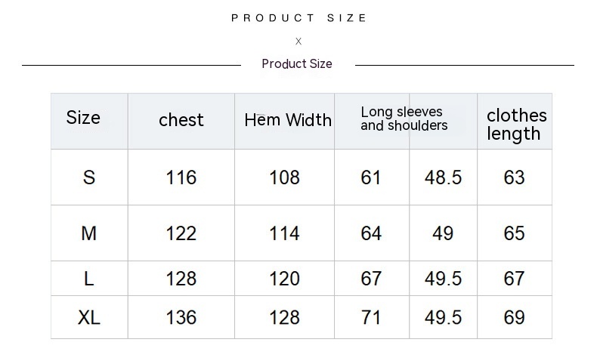Click the PRODUCT SIZE spaced heading
Screen dimensions: 597x364
coord(298,18)
